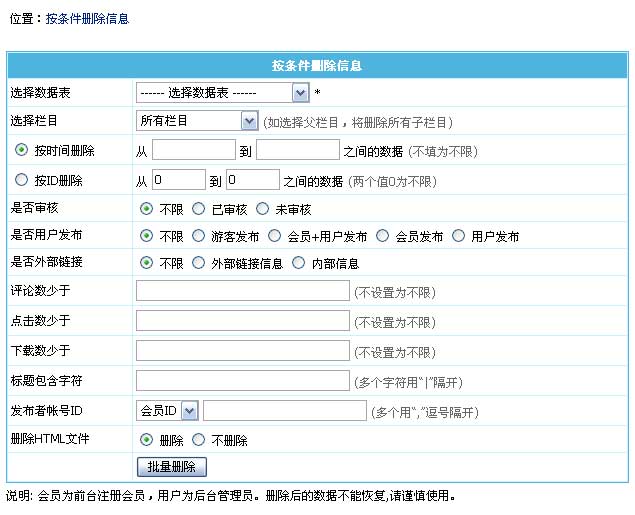The image size is (635, 515).
Task: Focus the 标题包含字符 text field
Action: pos(242,381)
